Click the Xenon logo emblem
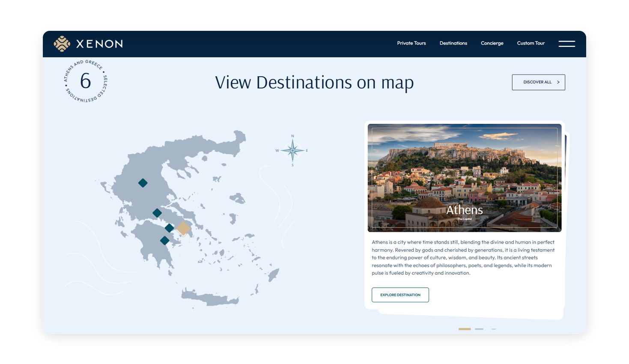The width and height of the screenshot is (629, 364). click(62, 44)
